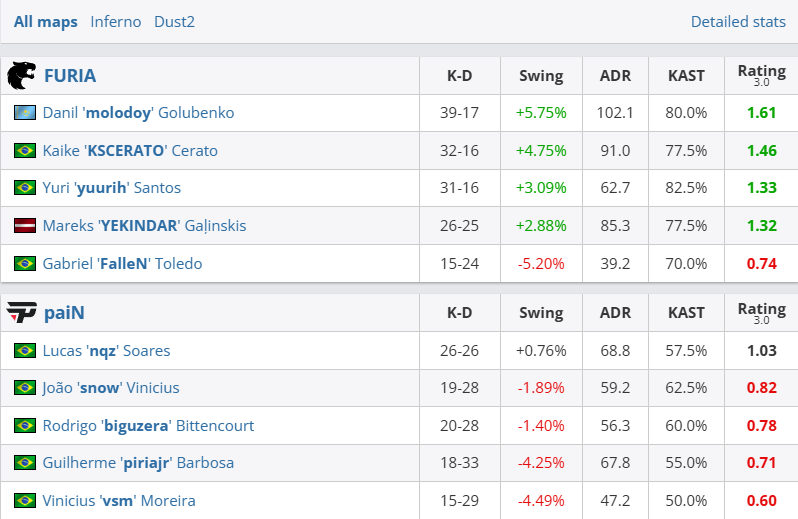
Task: Open the paiN team name link
Action: [x=64, y=313]
